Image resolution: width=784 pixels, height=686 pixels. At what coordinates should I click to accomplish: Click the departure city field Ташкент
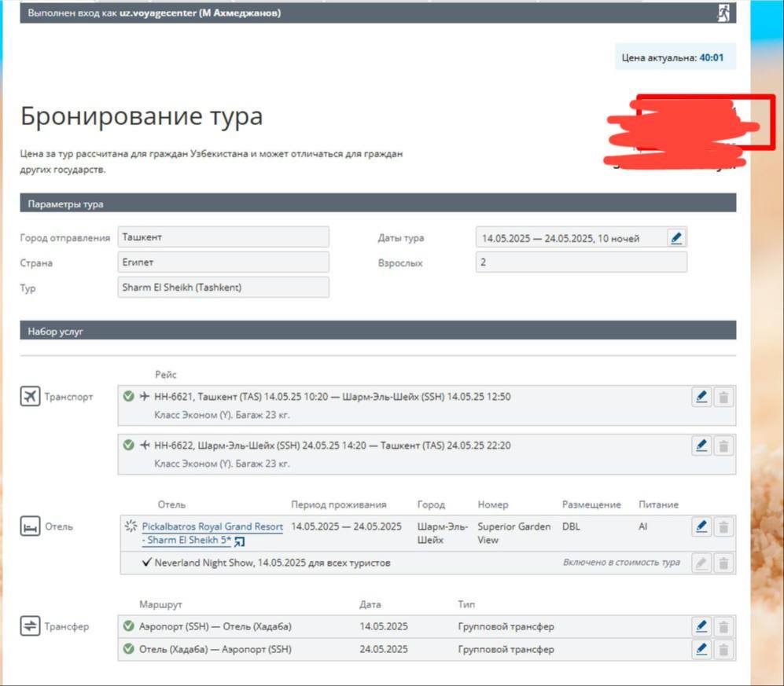pos(223,237)
